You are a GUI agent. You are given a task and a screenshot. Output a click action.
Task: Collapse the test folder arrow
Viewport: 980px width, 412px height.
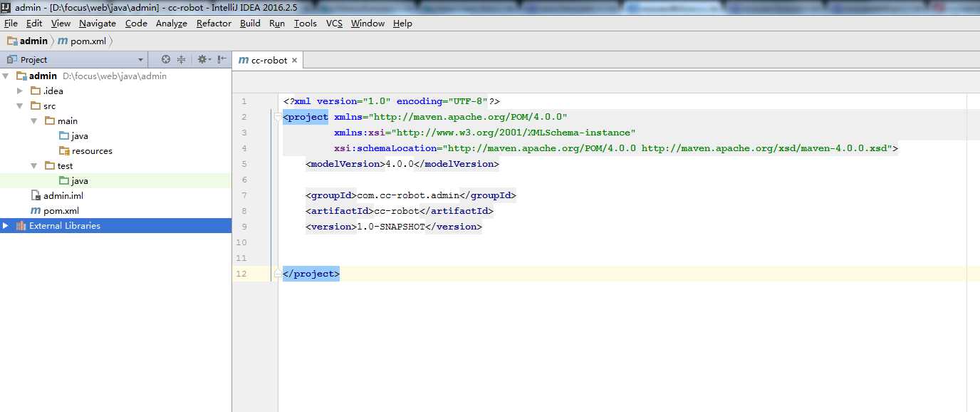tap(34, 165)
